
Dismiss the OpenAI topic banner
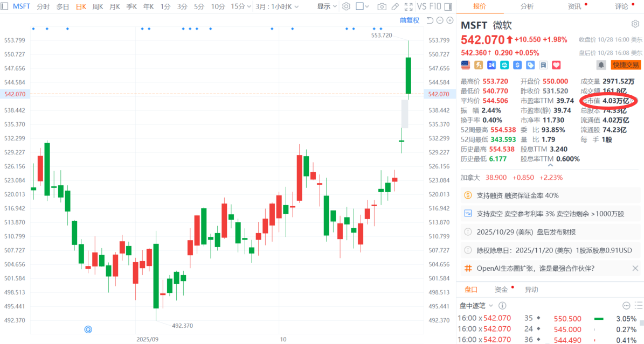635,268
